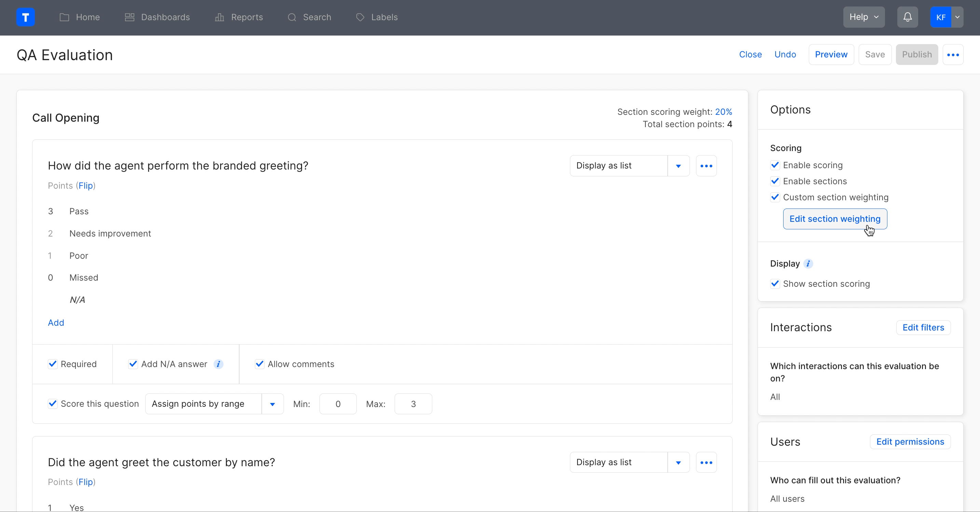The height and width of the screenshot is (512, 980).
Task: Click the KF user avatar
Action: pyautogui.click(x=940, y=17)
